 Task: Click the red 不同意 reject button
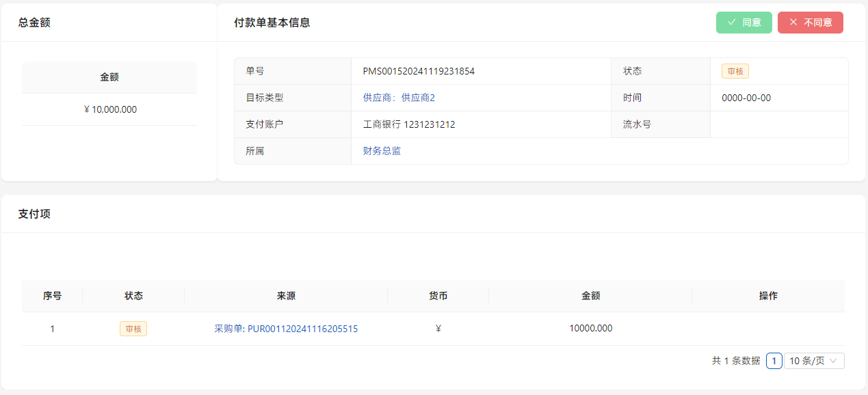810,23
